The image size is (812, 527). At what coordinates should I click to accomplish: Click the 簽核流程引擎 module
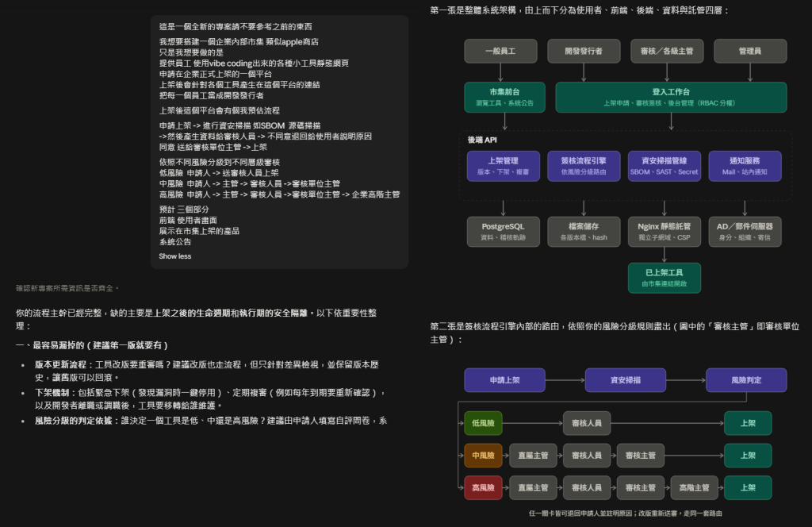pyautogui.click(x=584, y=166)
